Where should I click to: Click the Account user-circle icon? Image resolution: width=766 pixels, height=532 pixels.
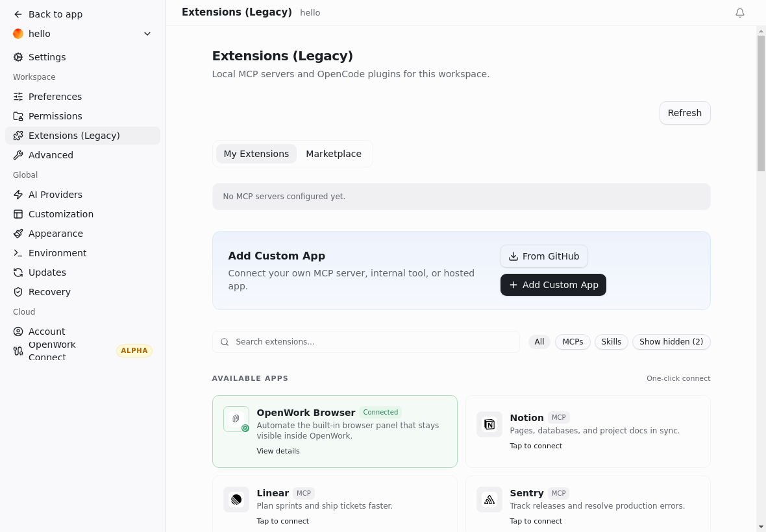click(x=18, y=332)
